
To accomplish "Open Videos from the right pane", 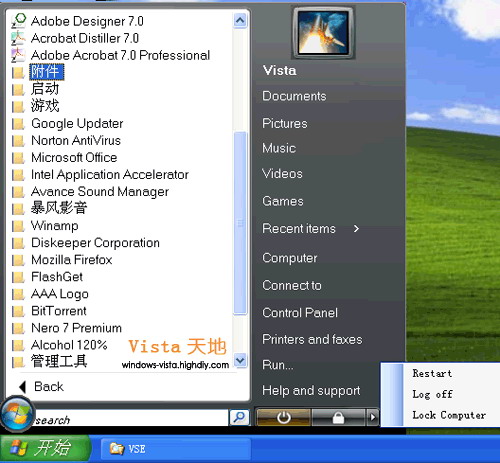I will 282,174.
